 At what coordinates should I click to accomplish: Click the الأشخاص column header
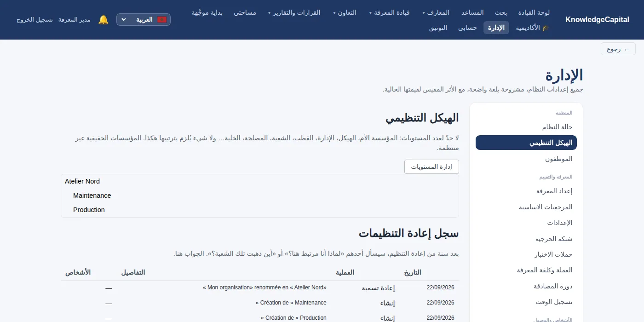point(78,272)
